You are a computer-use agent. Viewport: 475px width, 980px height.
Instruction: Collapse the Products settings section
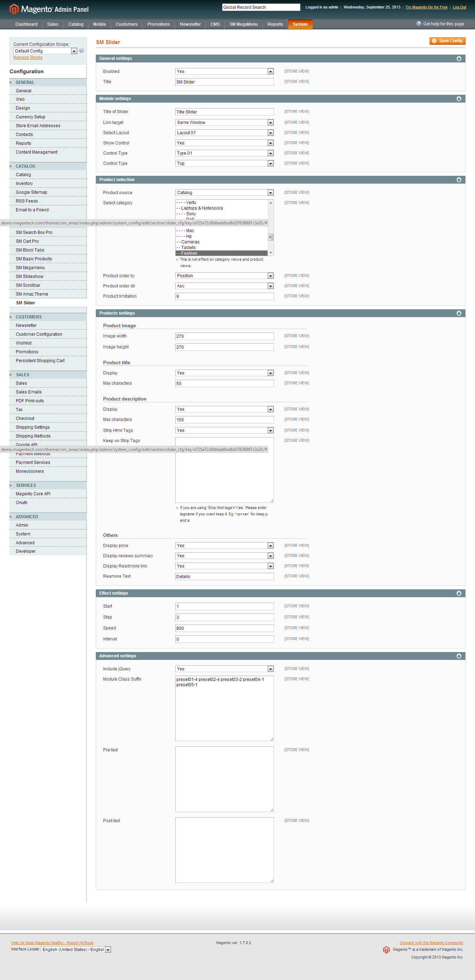(459, 313)
